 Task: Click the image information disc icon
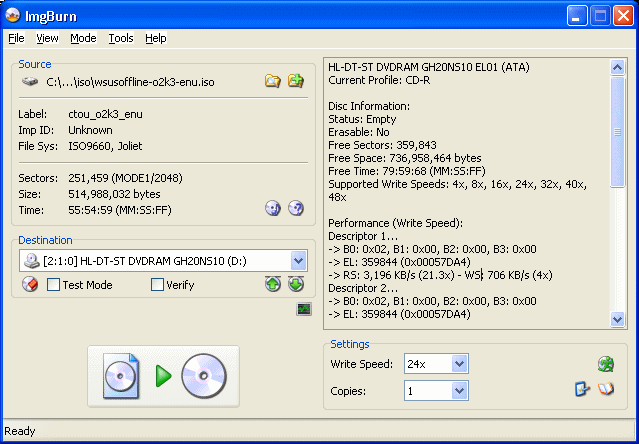click(x=273, y=208)
